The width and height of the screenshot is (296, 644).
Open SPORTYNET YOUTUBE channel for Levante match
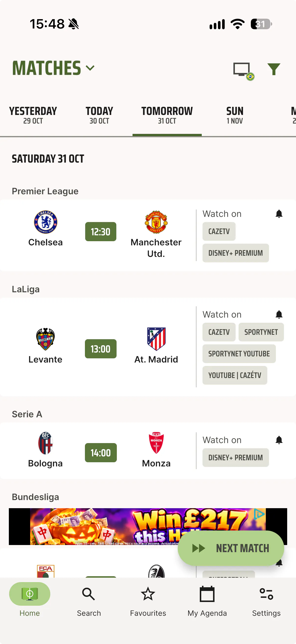239,354
